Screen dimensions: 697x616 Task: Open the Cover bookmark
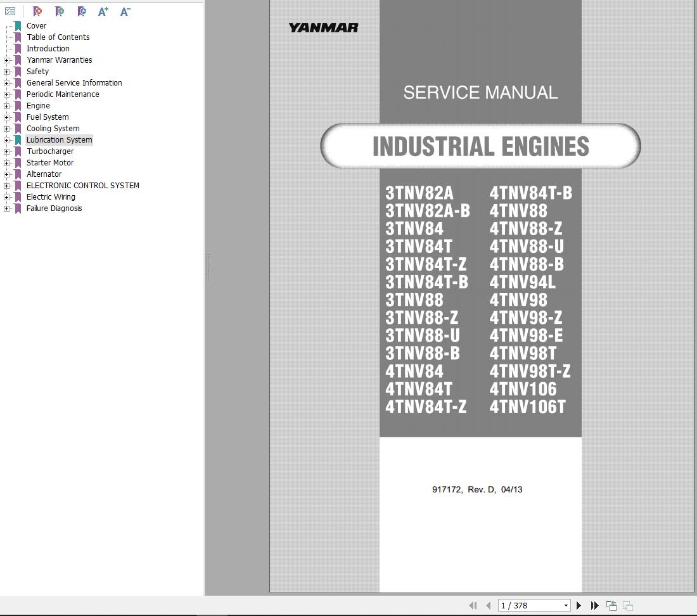[x=37, y=26]
